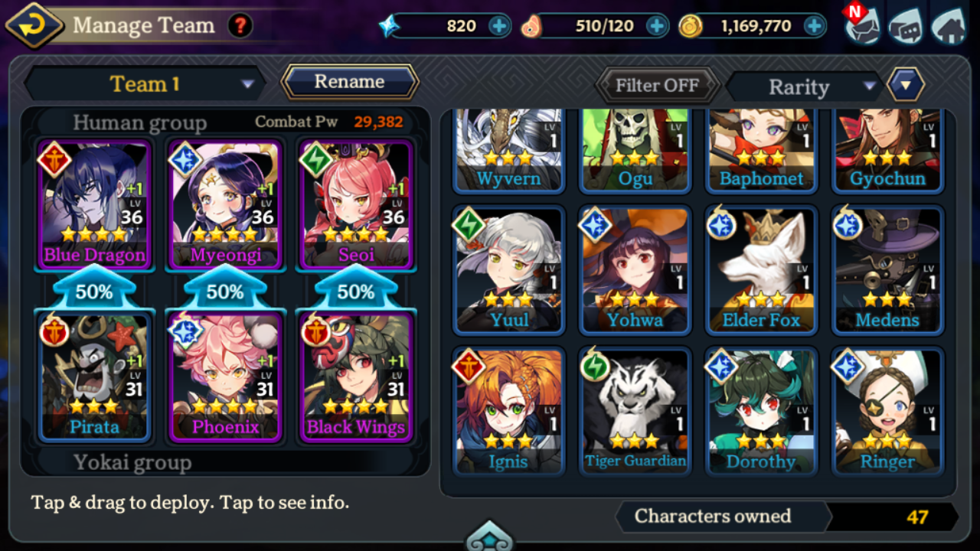980x551 pixels.
Task: Toggle the sort order arrow button
Action: click(906, 85)
